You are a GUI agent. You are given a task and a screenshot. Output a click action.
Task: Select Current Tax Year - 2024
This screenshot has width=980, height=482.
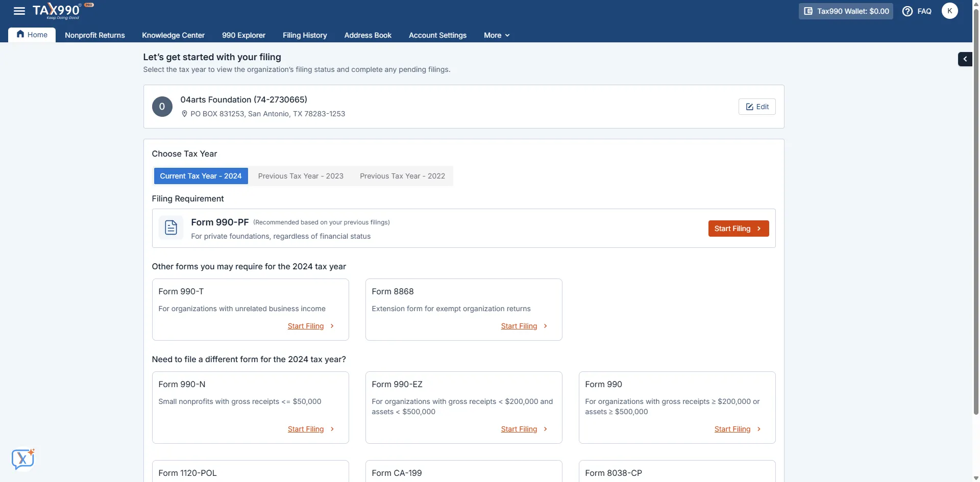point(201,176)
